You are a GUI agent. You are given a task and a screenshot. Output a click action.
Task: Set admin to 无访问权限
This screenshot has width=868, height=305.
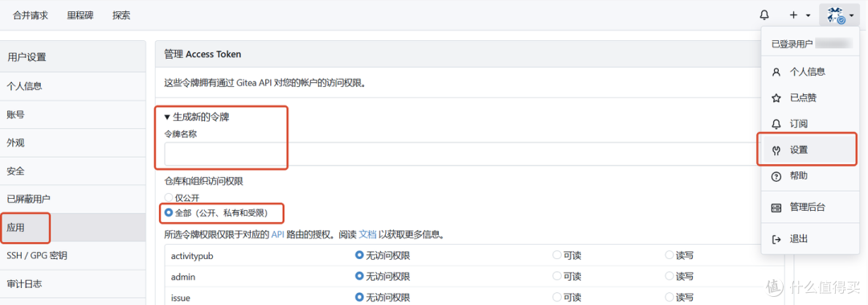[359, 276]
